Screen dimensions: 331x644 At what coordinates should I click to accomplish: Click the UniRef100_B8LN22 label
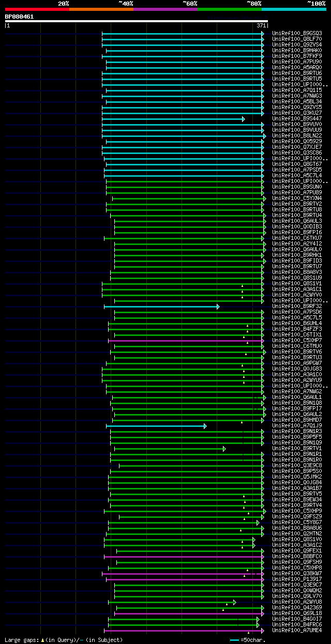(x=297, y=135)
